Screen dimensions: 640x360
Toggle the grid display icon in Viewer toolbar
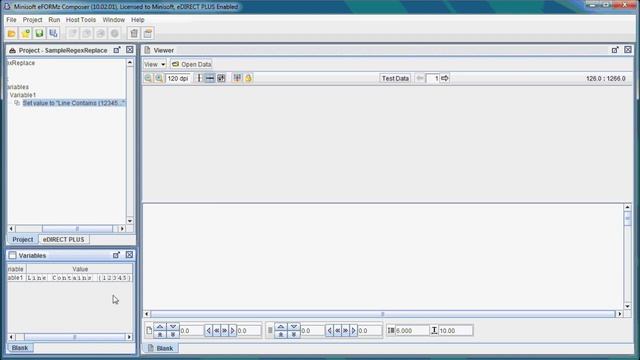click(221, 78)
